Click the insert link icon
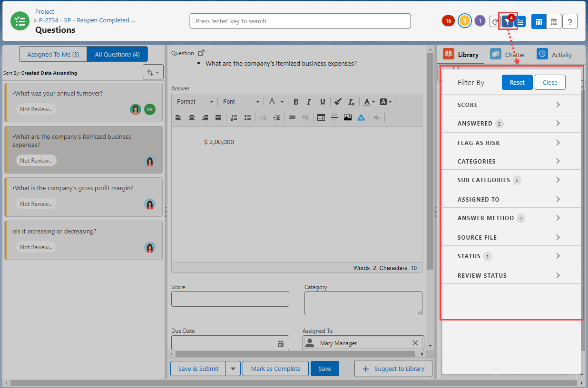The image size is (588, 388). [x=292, y=117]
